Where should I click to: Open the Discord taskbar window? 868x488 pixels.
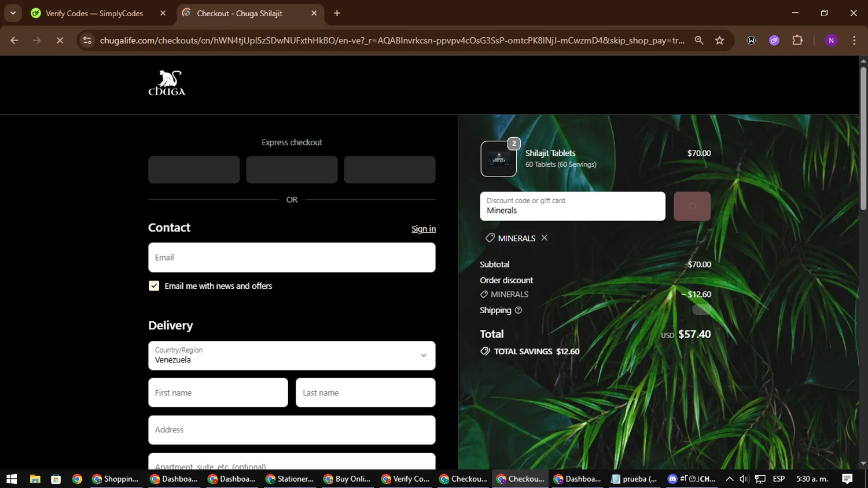click(692, 479)
